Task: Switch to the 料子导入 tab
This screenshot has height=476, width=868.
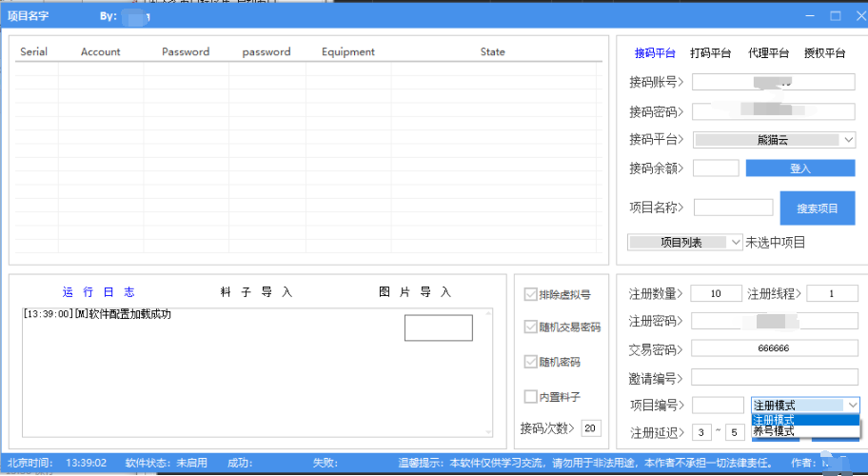Action: click(256, 291)
